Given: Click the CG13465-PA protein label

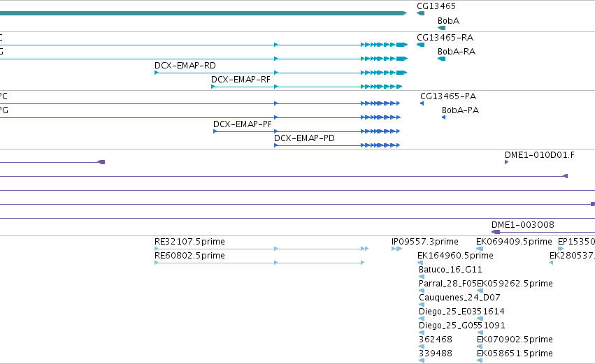Looking at the screenshot, I should tap(447, 96).
